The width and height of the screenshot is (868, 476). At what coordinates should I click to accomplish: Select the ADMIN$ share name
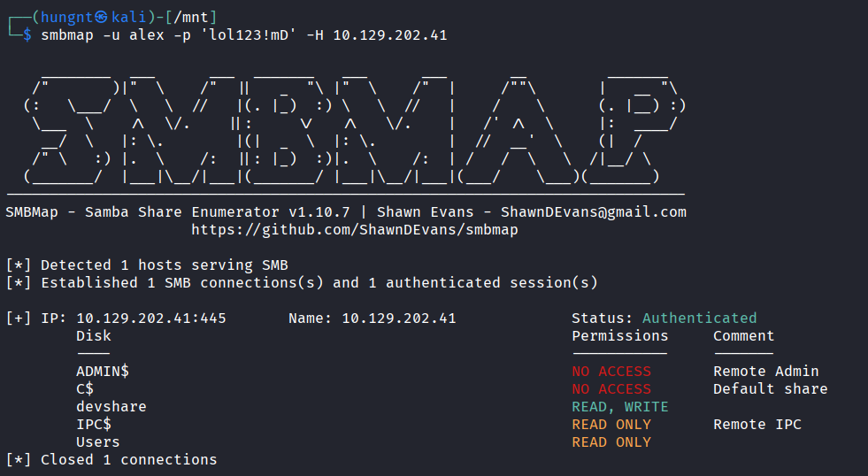tap(103, 372)
